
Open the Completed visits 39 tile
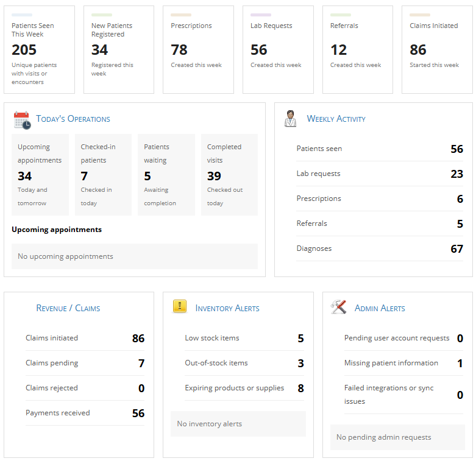pyautogui.click(x=230, y=175)
